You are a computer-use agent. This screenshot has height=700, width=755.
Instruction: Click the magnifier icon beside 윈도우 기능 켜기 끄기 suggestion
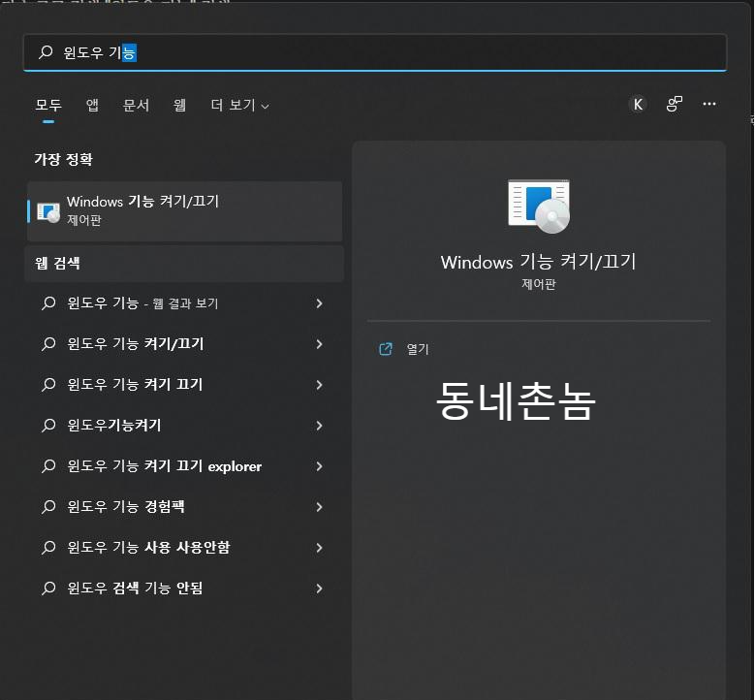click(48, 385)
